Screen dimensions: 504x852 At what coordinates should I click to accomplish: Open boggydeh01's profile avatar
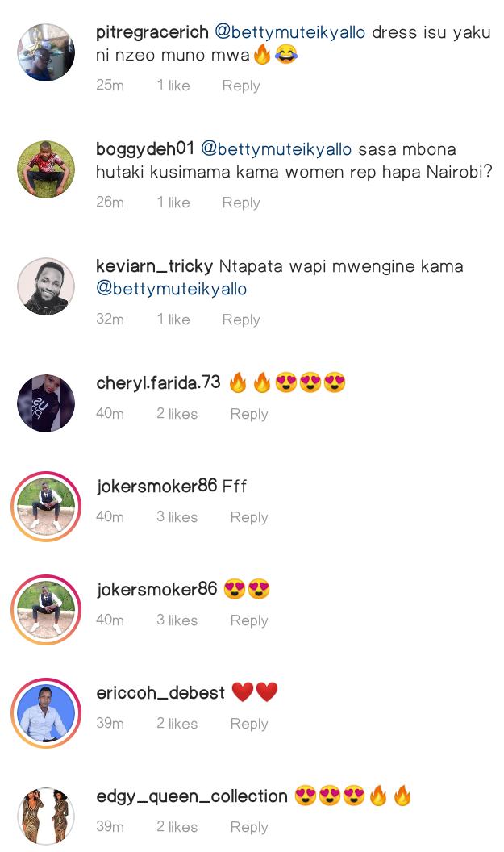pyautogui.click(x=46, y=169)
